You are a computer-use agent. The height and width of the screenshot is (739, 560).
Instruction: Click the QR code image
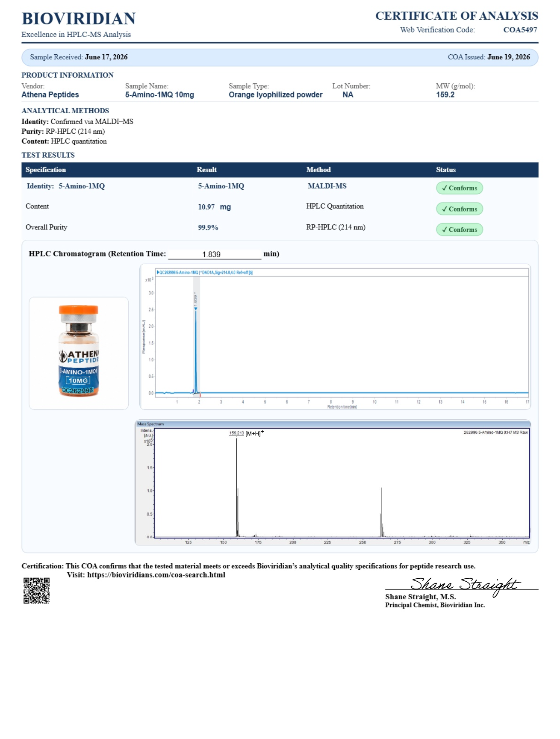pyautogui.click(x=36, y=590)
